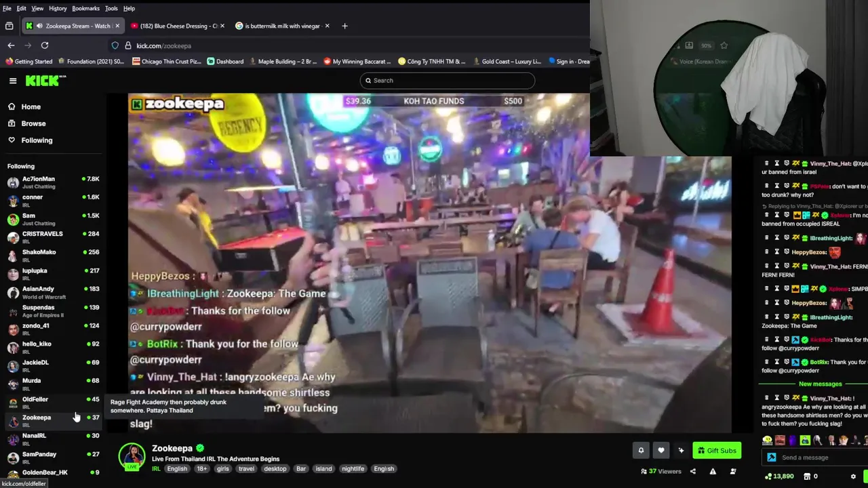Select the purple emote in chat bar
This screenshot has height=488, width=868.
coord(793,440)
